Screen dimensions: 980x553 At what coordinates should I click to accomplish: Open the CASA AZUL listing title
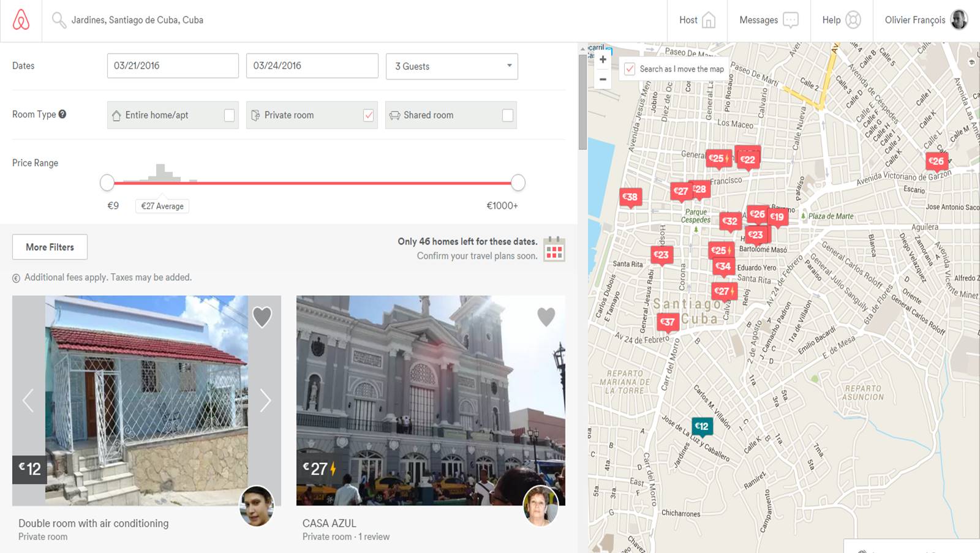330,524
